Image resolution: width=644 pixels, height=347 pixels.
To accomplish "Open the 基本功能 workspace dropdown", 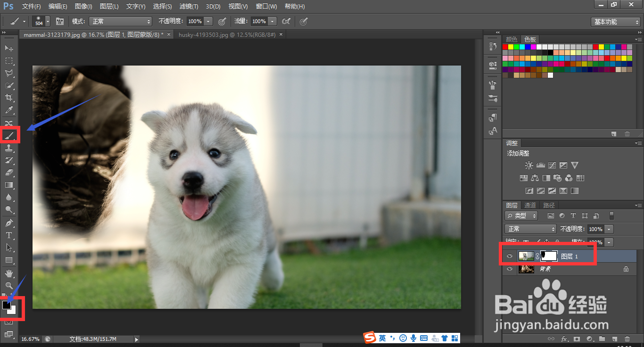I will [x=615, y=22].
